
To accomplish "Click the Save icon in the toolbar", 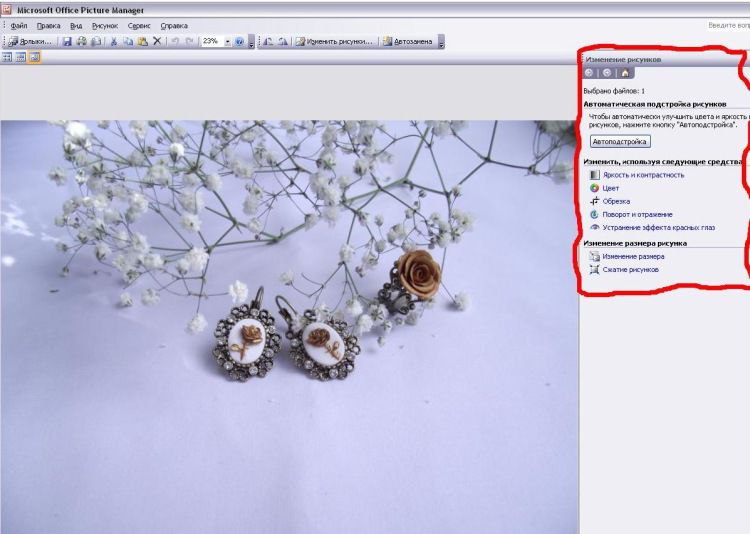I will [67, 42].
